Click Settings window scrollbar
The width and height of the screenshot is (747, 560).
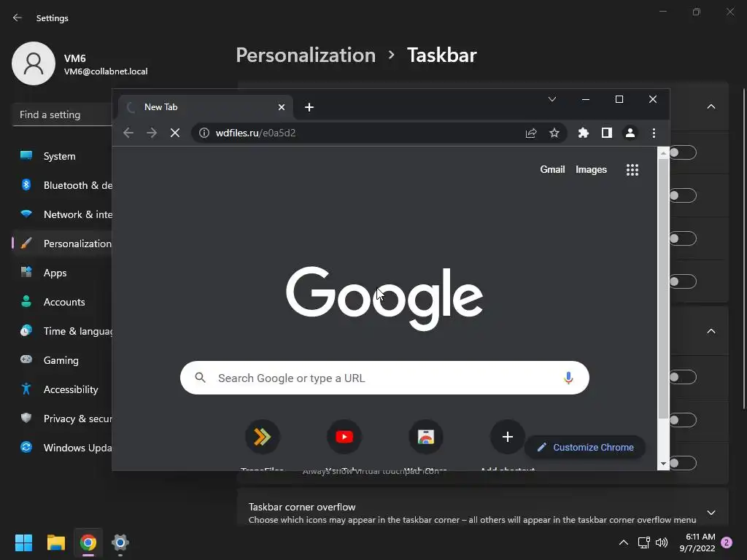tap(744, 248)
